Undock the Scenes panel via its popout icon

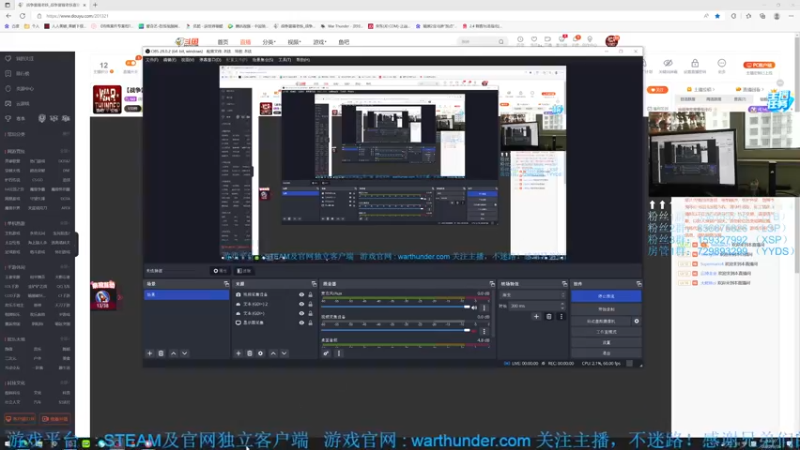[226, 284]
